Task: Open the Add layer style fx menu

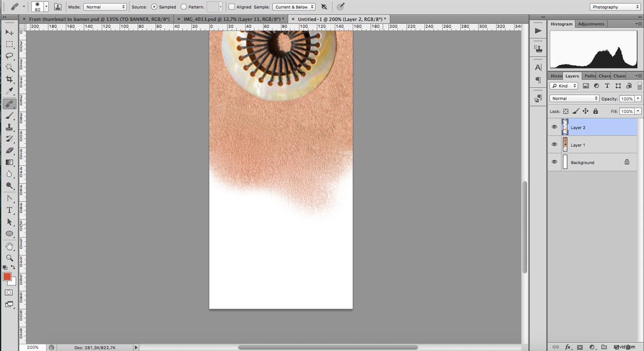Action: coord(568,347)
